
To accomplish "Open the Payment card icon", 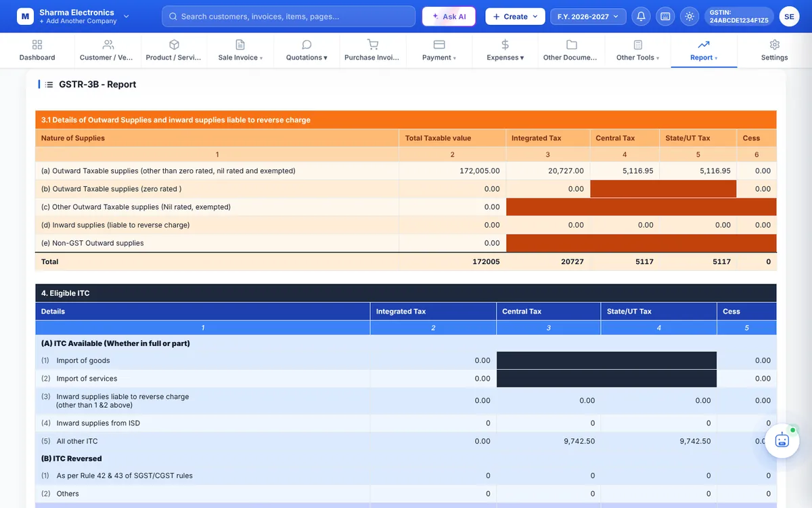I will pos(439,45).
